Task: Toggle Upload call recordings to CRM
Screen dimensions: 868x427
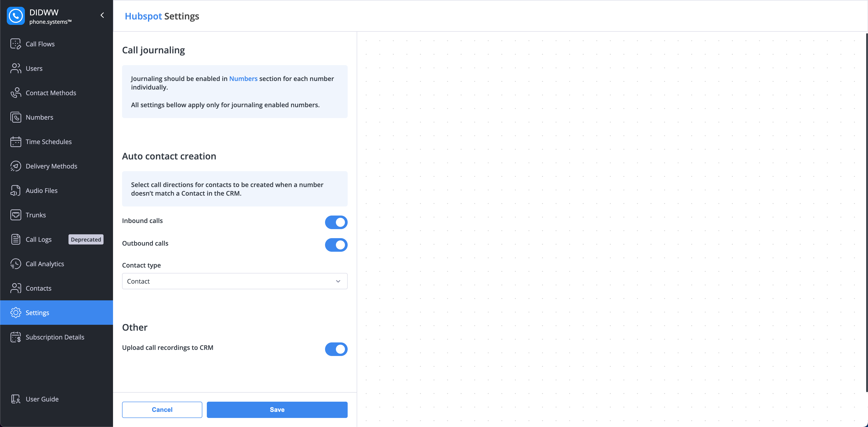Action: point(336,349)
